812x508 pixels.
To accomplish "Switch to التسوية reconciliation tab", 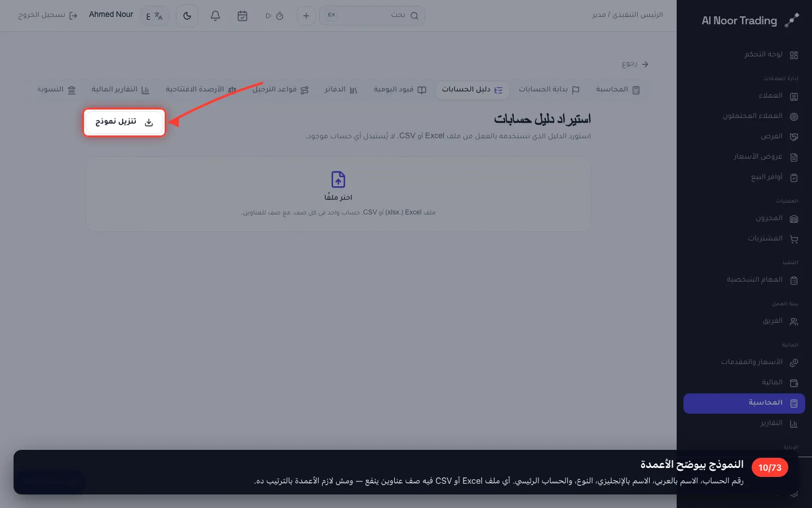I will click(x=56, y=90).
